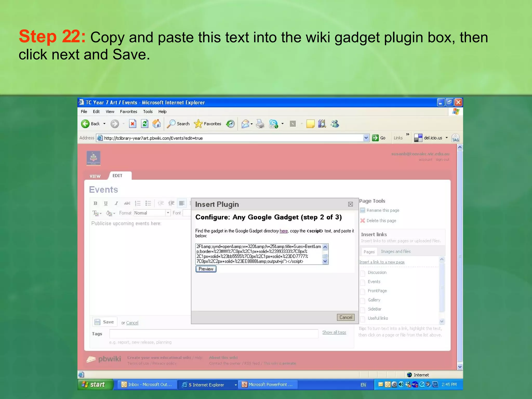The width and height of the screenshot is (532, 399).
Task: Click the script box scroll down arrow
Action: tap(325, 262)
